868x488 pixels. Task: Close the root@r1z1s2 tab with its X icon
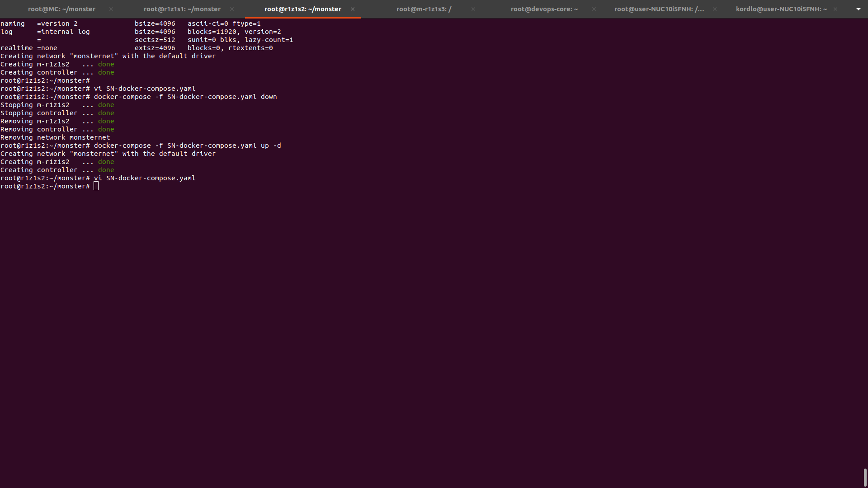(x=353, y=9)
